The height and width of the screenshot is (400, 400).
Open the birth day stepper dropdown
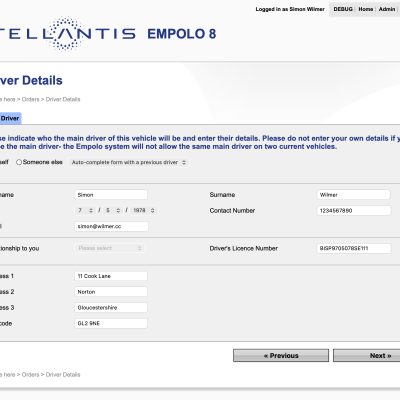pyautogui.click(x=85, y=210)
